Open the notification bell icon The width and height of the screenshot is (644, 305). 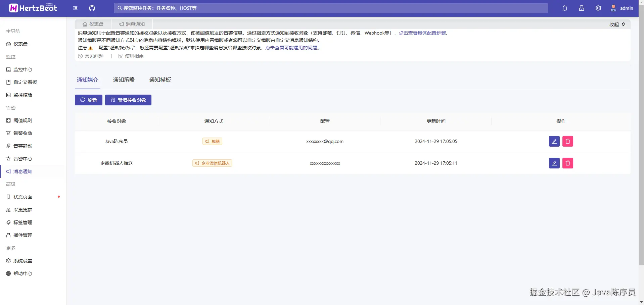(565, 8)
